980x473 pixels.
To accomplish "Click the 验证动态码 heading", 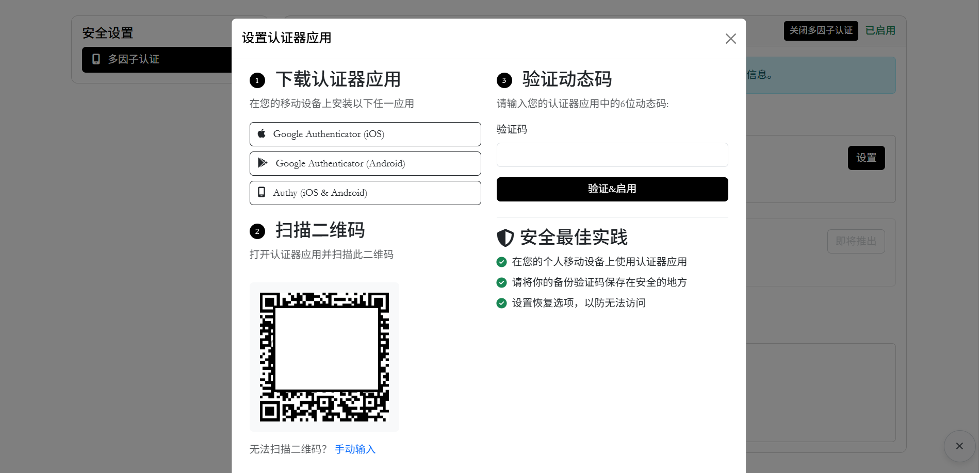I will point(567,79).
